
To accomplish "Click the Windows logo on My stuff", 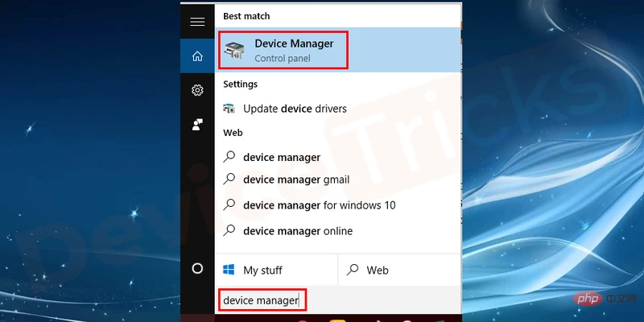I will click(229, 270).
